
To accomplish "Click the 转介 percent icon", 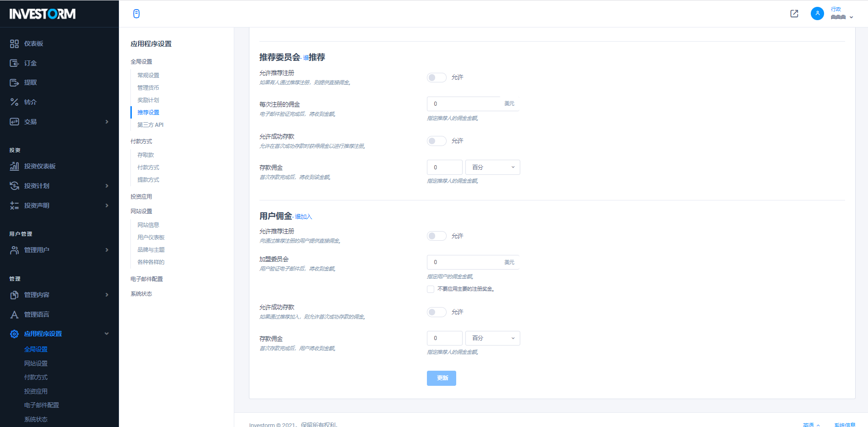I will pos(14,102).
